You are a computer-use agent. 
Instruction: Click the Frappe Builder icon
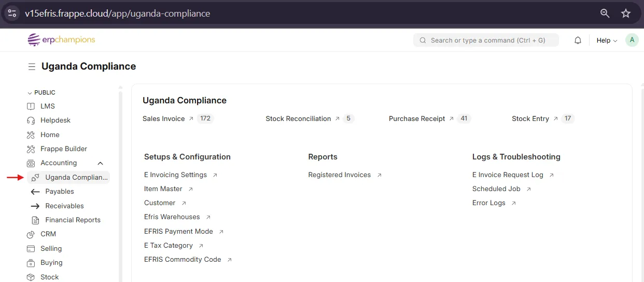coord(31,149)
